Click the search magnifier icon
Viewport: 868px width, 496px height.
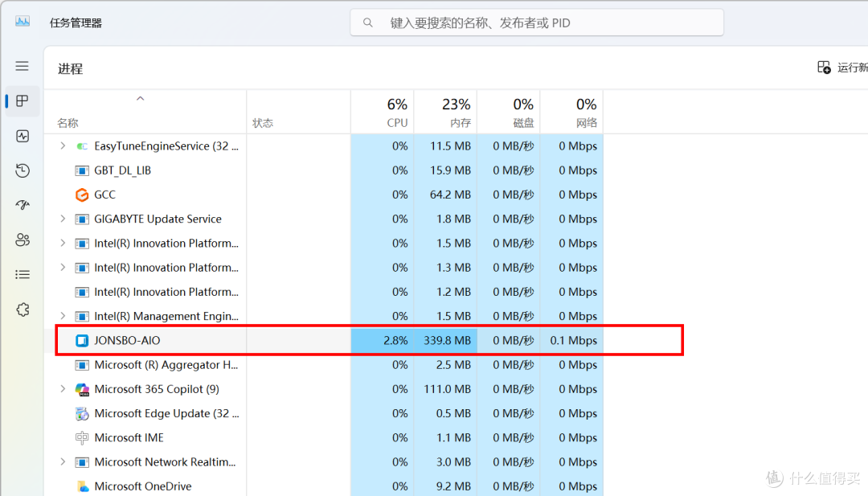(367, 23)
